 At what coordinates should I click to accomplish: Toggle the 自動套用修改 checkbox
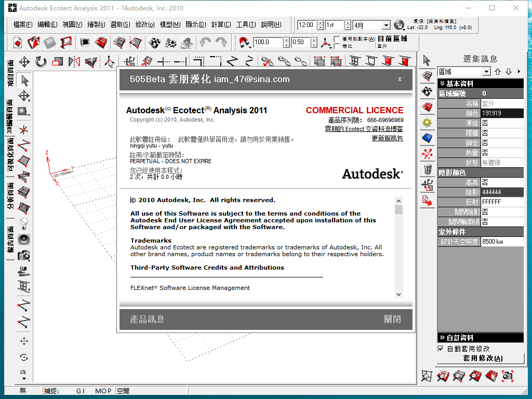point(441,349)
